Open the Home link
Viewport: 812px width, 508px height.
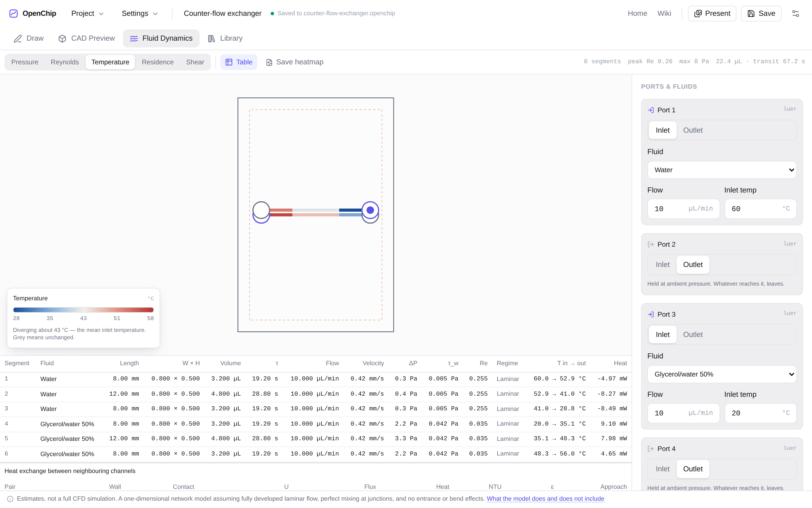pos(637,14)
